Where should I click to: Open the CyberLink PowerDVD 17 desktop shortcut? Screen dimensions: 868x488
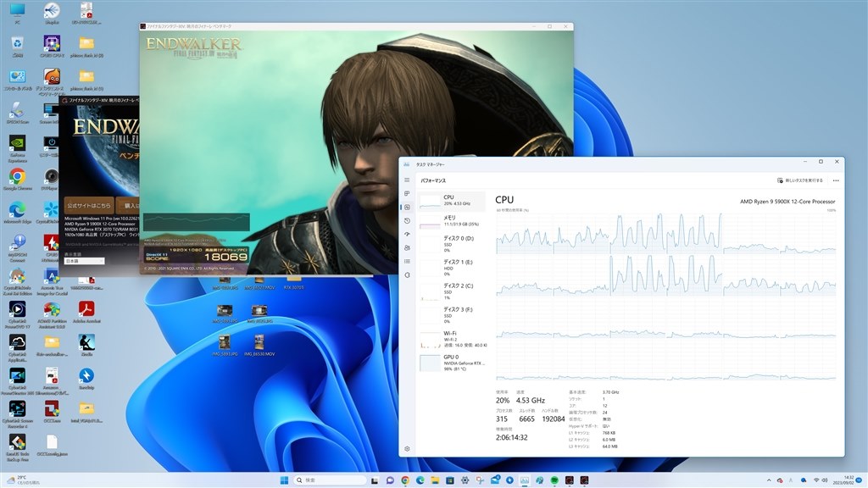(17, 315)
